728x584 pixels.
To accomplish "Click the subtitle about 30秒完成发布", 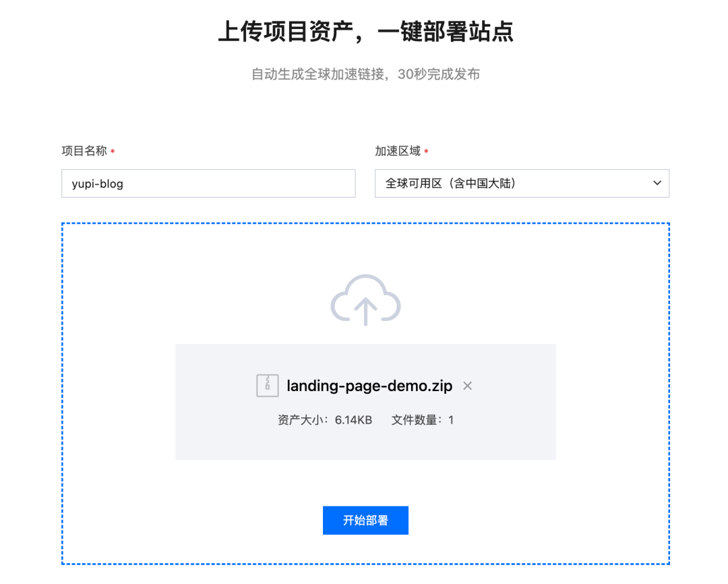I will [x=365, y=74].
